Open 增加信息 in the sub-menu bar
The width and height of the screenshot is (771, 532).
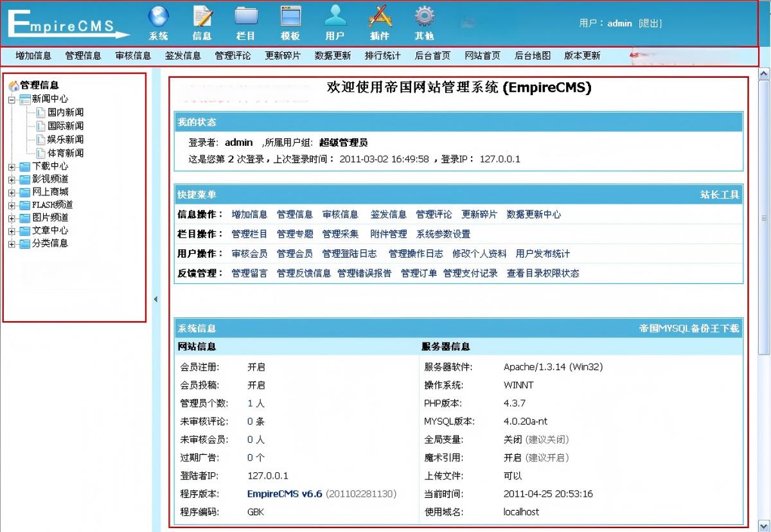click(x=33, y=56)
